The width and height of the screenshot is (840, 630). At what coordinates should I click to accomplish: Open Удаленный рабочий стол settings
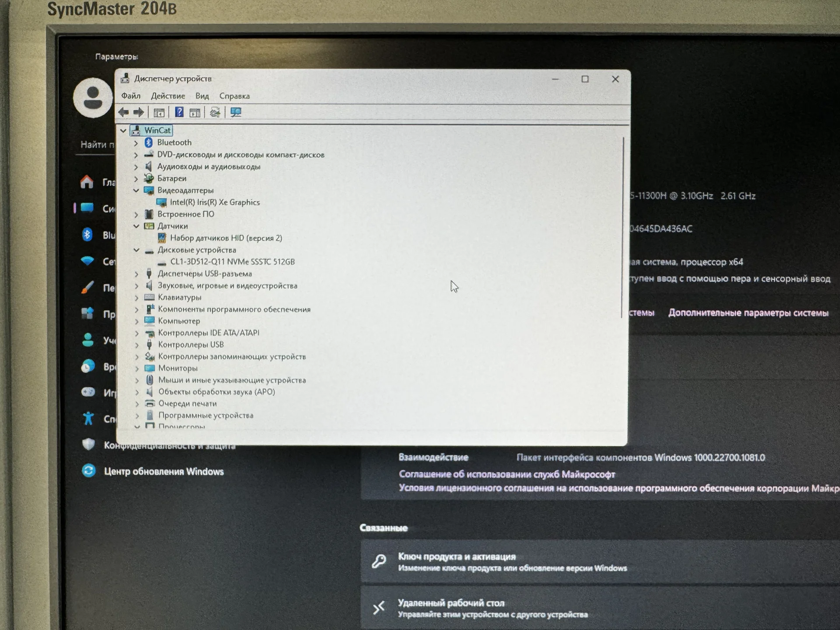600,608
